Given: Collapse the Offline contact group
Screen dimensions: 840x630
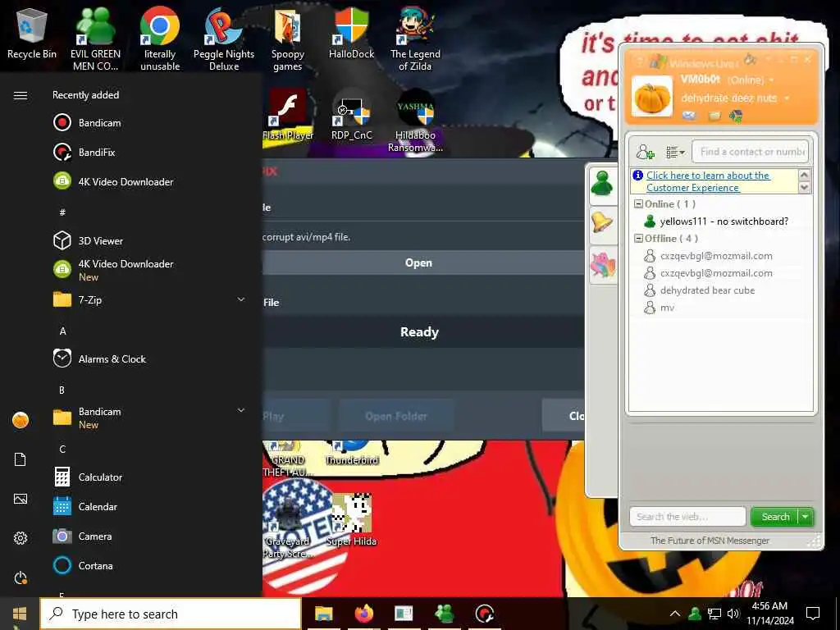Looking at the screenshot, I should [x=638, y=239].
